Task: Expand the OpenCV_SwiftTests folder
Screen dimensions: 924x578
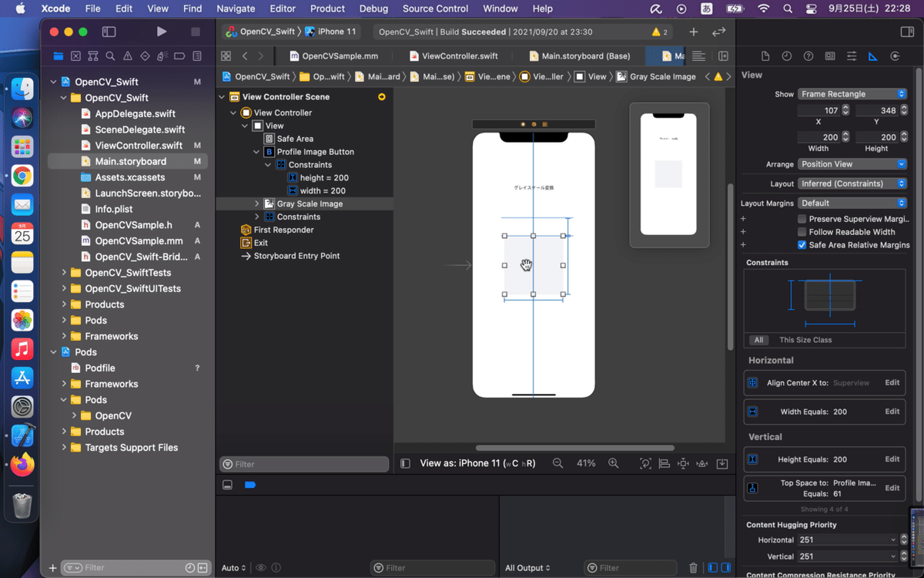Action: click(x=64, y=273)
